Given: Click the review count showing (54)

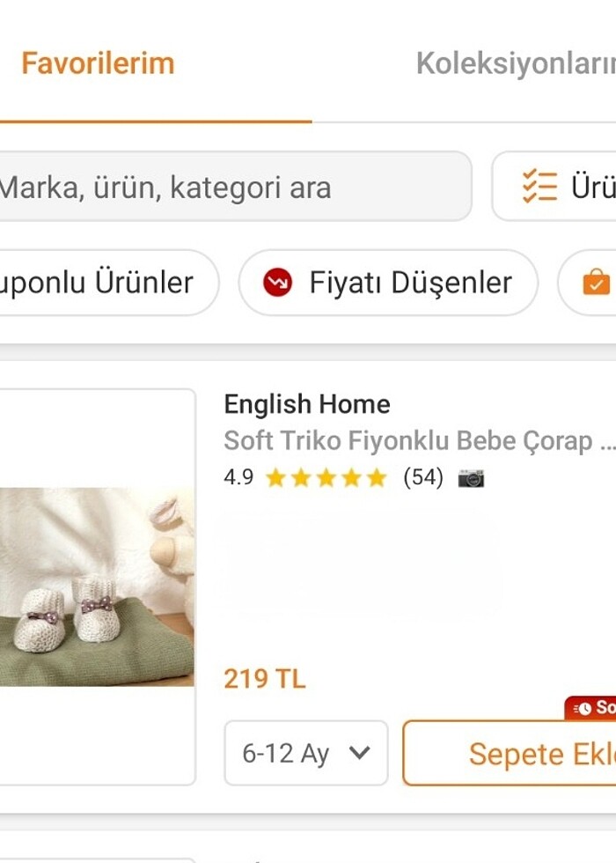Looking at the screenshot, I should click(x=424, y=478).
